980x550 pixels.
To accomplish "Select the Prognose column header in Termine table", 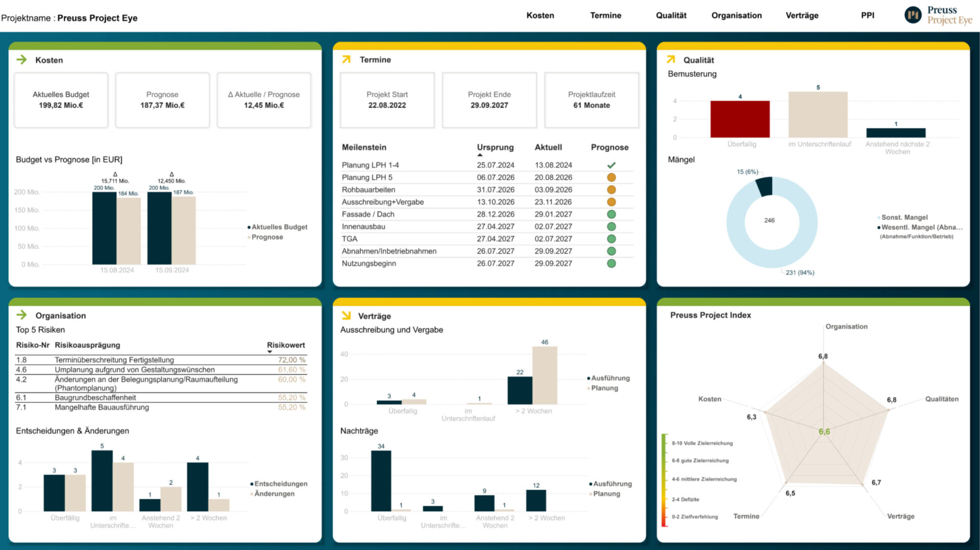I will (x=609, y=147).
